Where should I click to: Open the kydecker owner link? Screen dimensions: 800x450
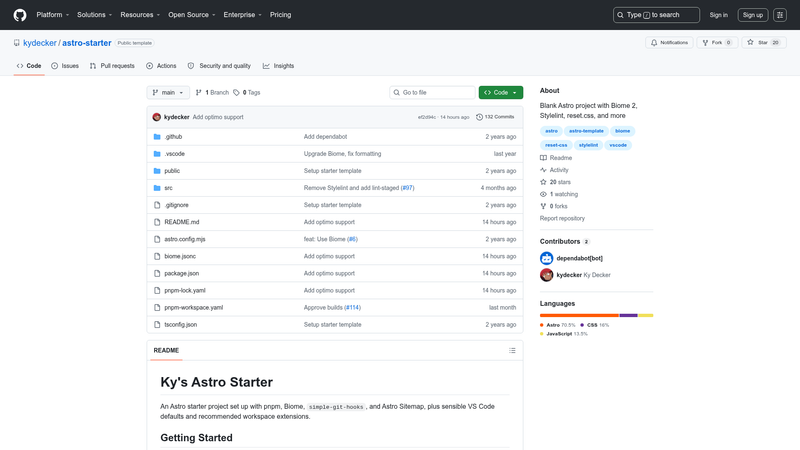(40, 43)
